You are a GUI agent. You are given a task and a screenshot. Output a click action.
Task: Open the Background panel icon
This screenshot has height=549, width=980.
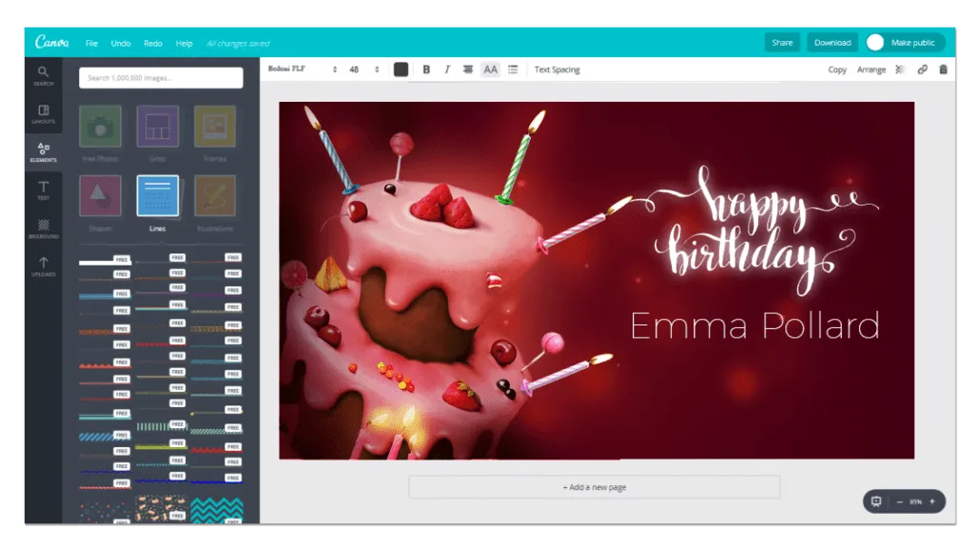[x=44, y=228]
